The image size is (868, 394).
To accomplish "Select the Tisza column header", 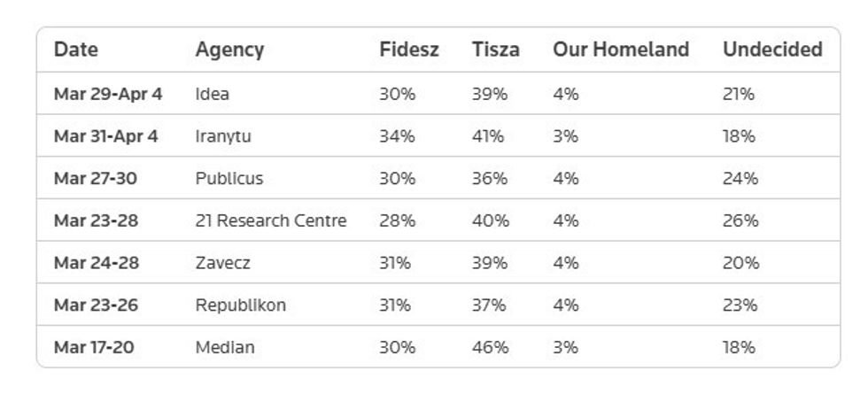I will [495, 50].
